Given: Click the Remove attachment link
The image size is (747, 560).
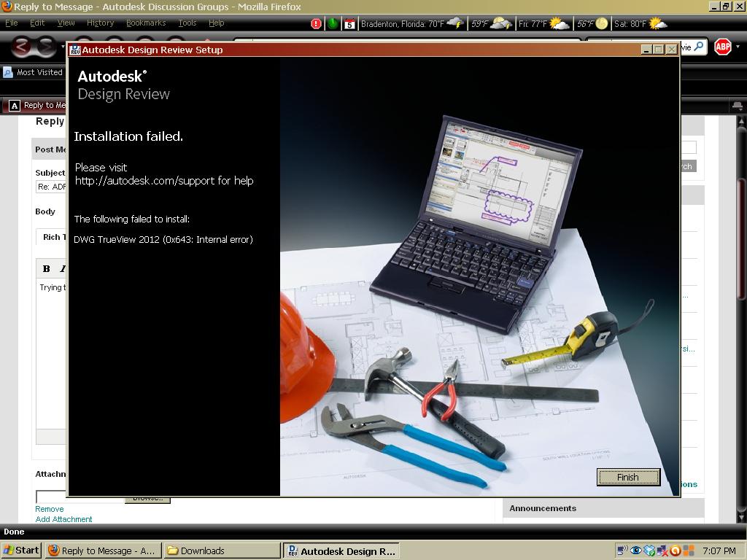Looking at the screenshot, I should point(49,509).
